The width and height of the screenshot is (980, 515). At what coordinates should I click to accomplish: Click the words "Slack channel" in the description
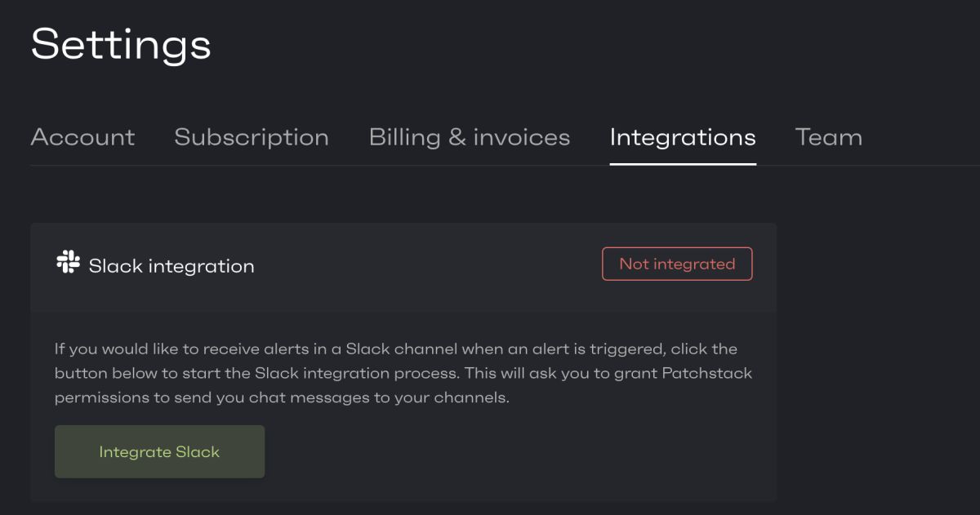(x=401, y=349)
